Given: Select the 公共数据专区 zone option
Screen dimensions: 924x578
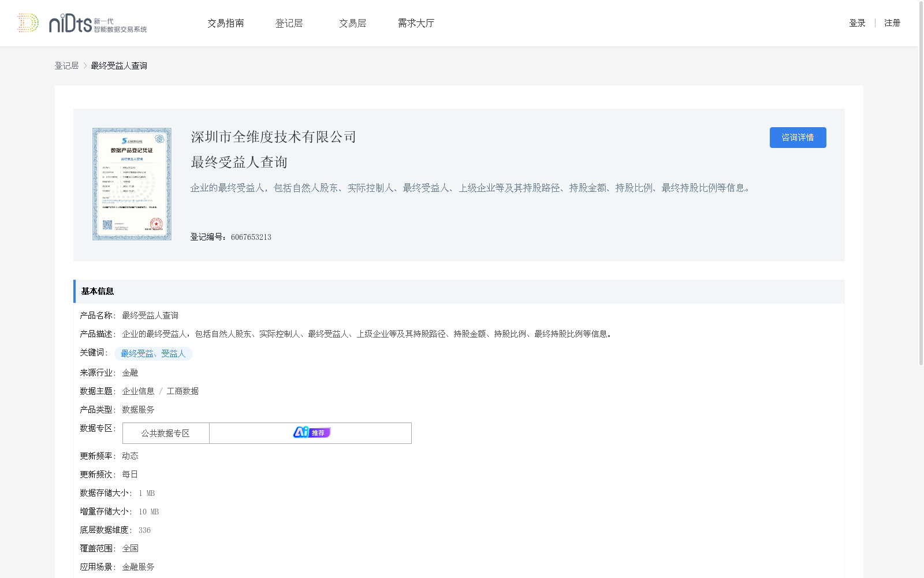Looking at the screenshot, I should pos(166,433).
